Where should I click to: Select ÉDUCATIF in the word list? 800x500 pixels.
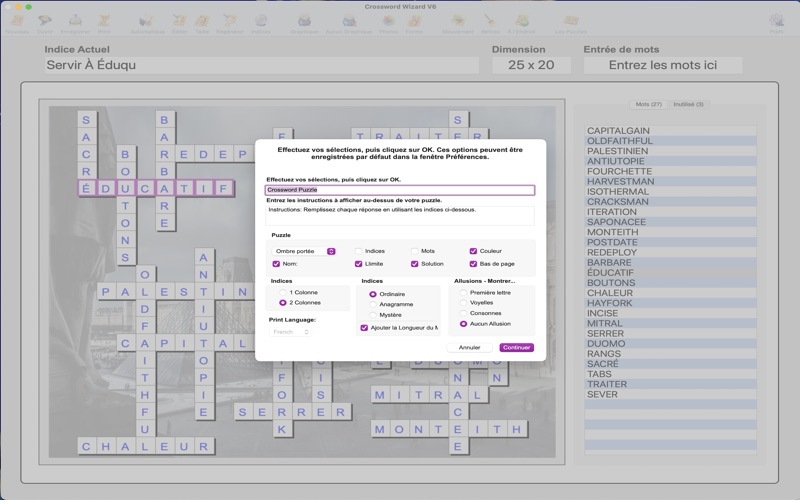tap(670, 272)
